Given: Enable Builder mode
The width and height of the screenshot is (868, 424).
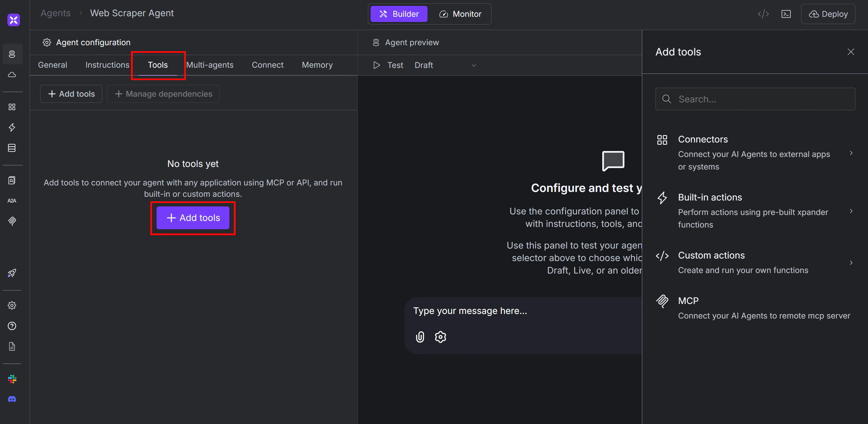Looking at the screenshot, I should 399,14.
